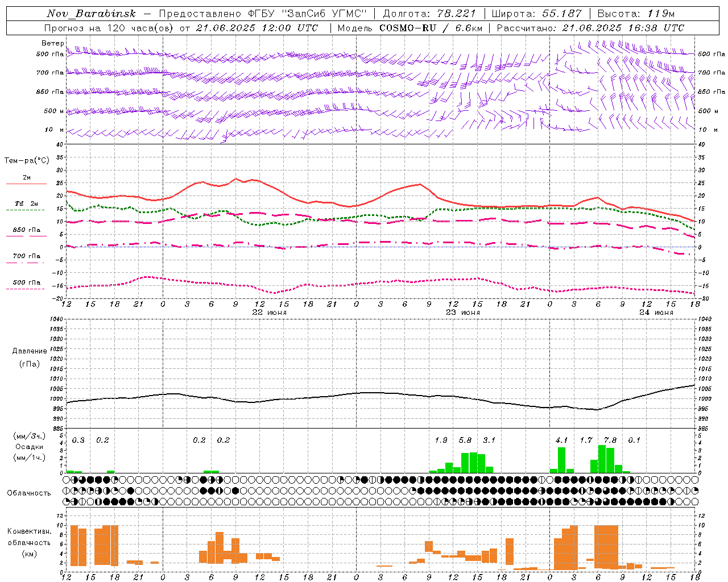728x582 pixels.
Task: Click the 0.3 precipitation total value
Action: point(78,440)
